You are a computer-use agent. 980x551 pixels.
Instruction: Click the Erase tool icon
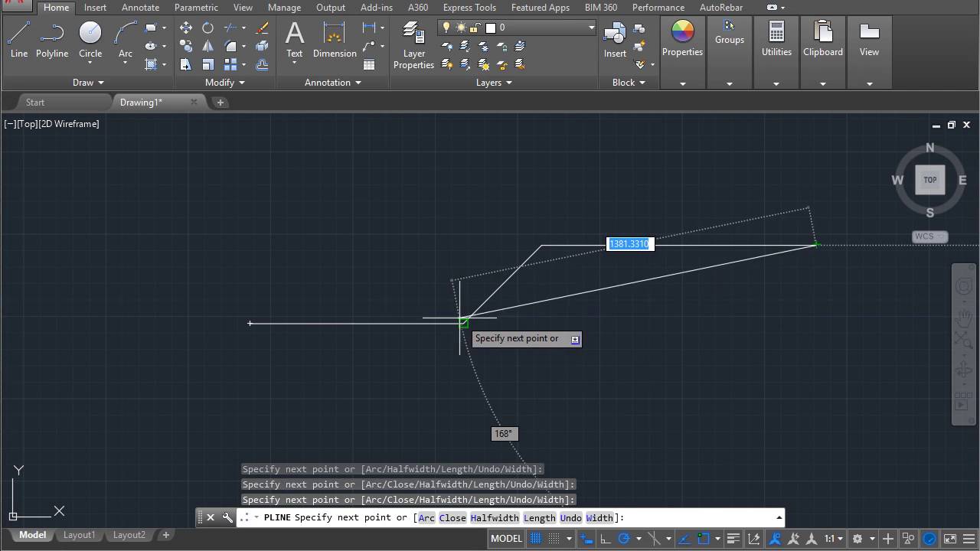(x=263, y=28)
